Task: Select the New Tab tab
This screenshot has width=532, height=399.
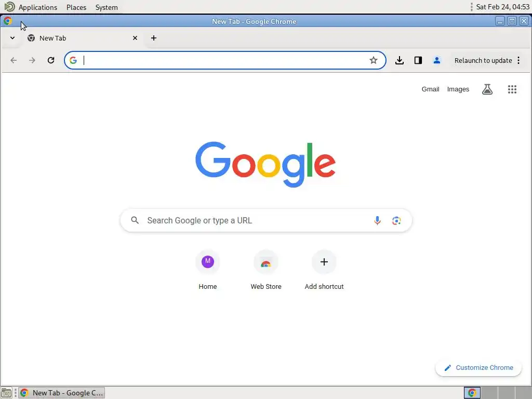Action: coord(83,38)
